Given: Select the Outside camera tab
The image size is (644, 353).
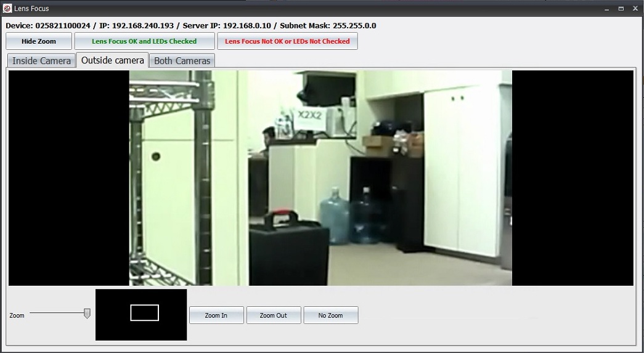Looking at the screenshot, I should (112, 60).
